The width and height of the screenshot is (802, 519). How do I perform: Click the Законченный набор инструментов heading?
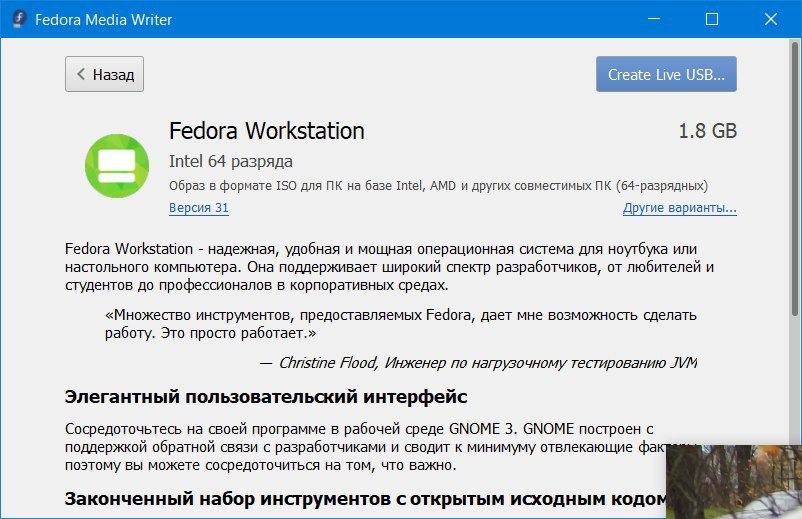pyautogui.click(x=365, y=499)
